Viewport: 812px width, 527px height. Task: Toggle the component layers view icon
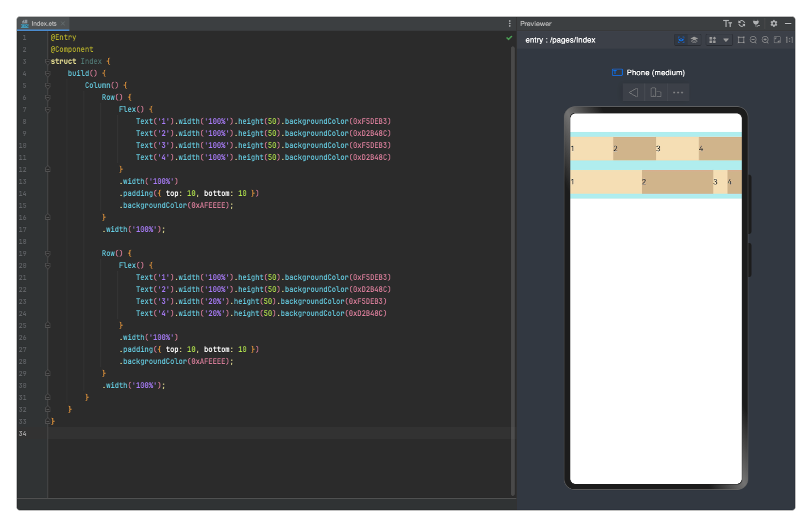pyautogui.click(x=694, y=40)
